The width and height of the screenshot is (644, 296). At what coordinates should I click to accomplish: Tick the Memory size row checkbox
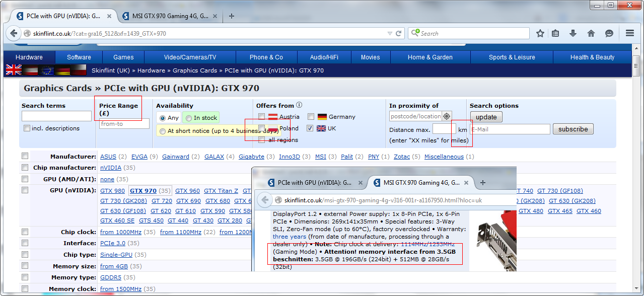[x=25, y=266]
